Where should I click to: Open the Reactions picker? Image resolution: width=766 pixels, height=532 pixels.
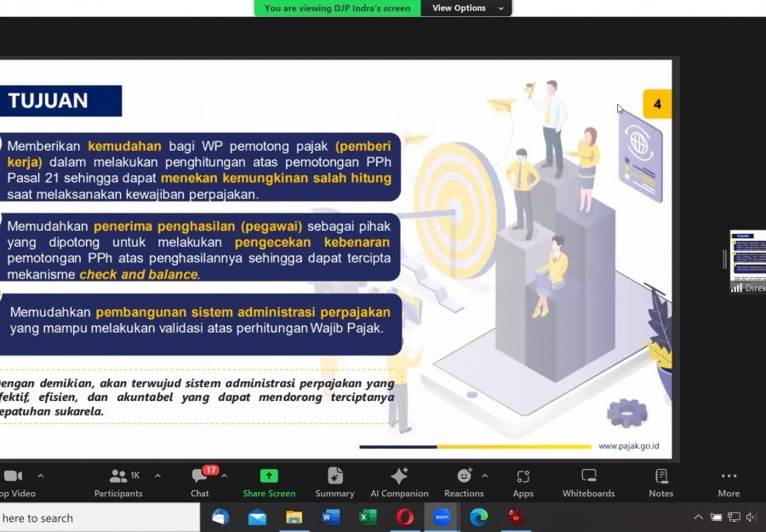tap(464, 482)
